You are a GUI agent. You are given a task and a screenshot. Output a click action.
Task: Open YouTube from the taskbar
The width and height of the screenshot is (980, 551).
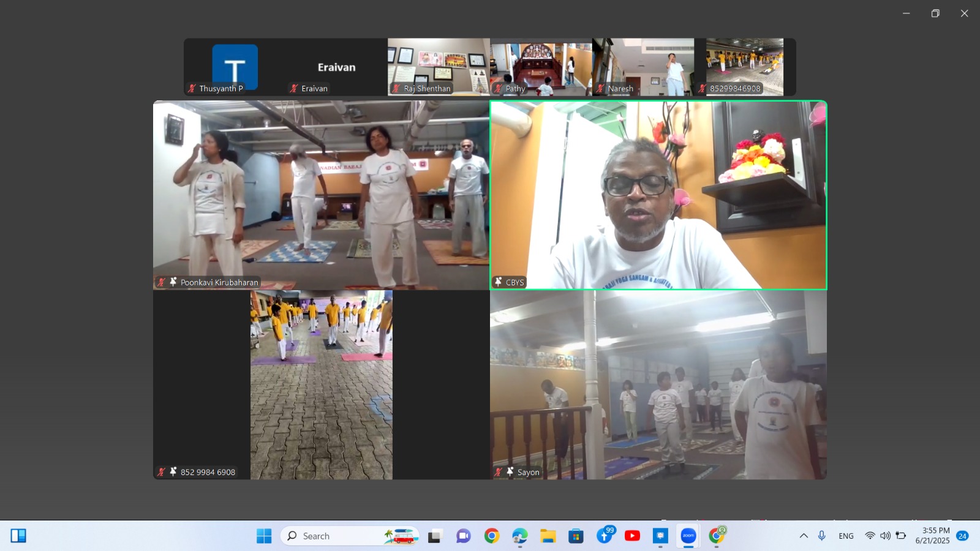632,536
